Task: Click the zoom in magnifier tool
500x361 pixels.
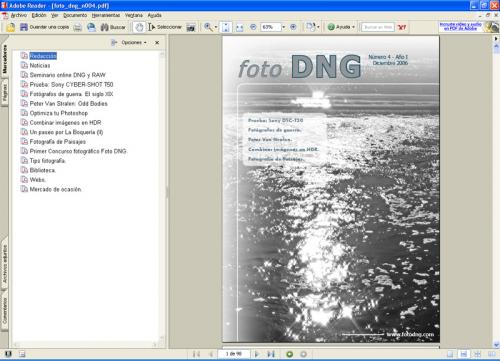Action: click(208, 27)
